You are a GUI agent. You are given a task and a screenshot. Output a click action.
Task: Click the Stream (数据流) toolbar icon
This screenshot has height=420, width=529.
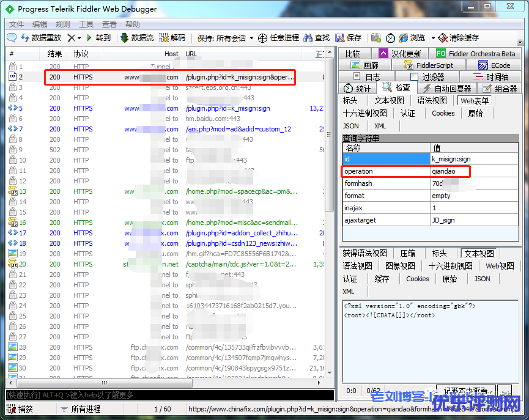tap(125, 38)
